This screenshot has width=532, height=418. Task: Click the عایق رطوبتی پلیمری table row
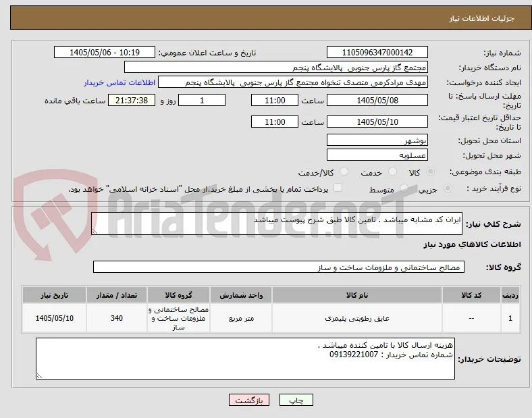coord(271,318)
